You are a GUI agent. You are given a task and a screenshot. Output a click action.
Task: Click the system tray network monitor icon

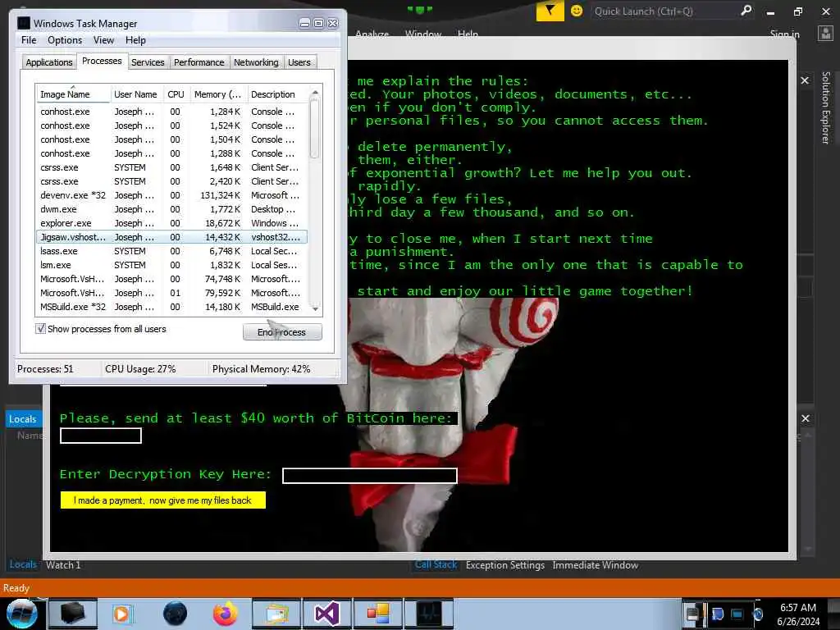[x=737, y=614]
